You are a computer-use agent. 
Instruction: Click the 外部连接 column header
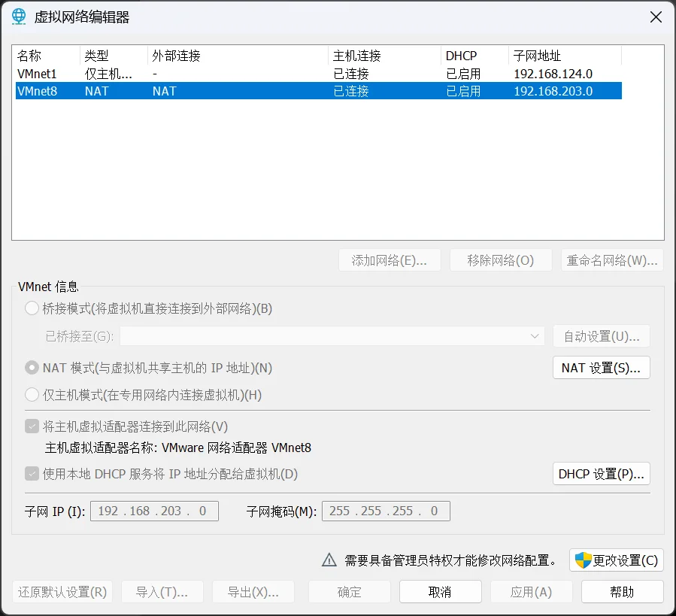(x=238, y=56)
